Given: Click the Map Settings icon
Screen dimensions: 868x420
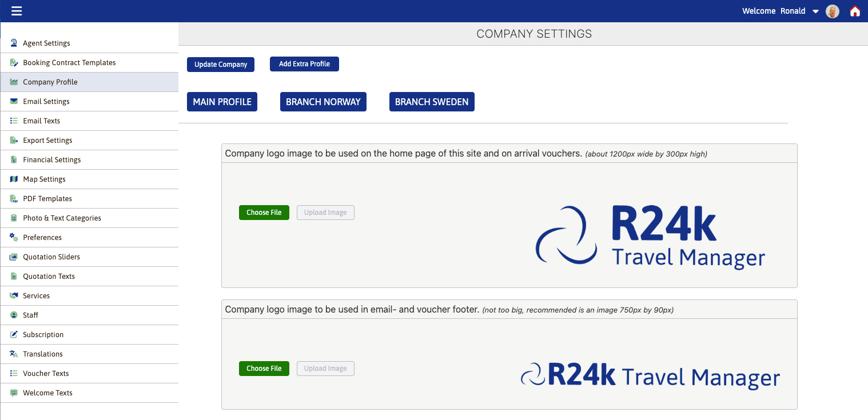Looking at the screenshot, I should (13, 179).
